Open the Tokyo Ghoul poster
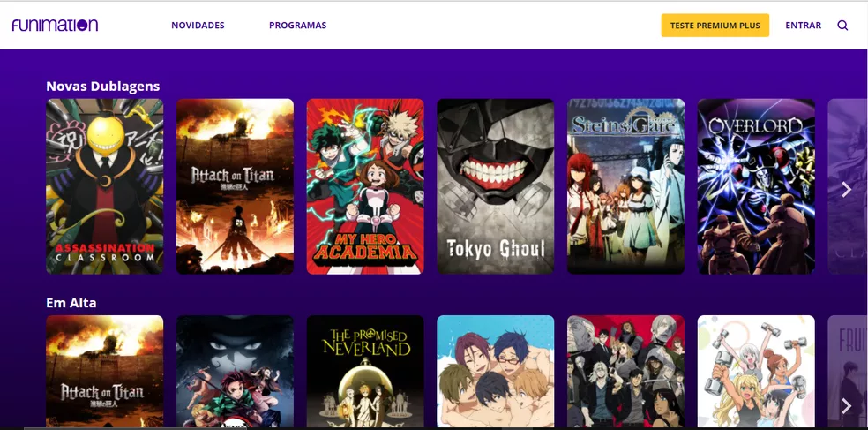 (x=496, y=186)
